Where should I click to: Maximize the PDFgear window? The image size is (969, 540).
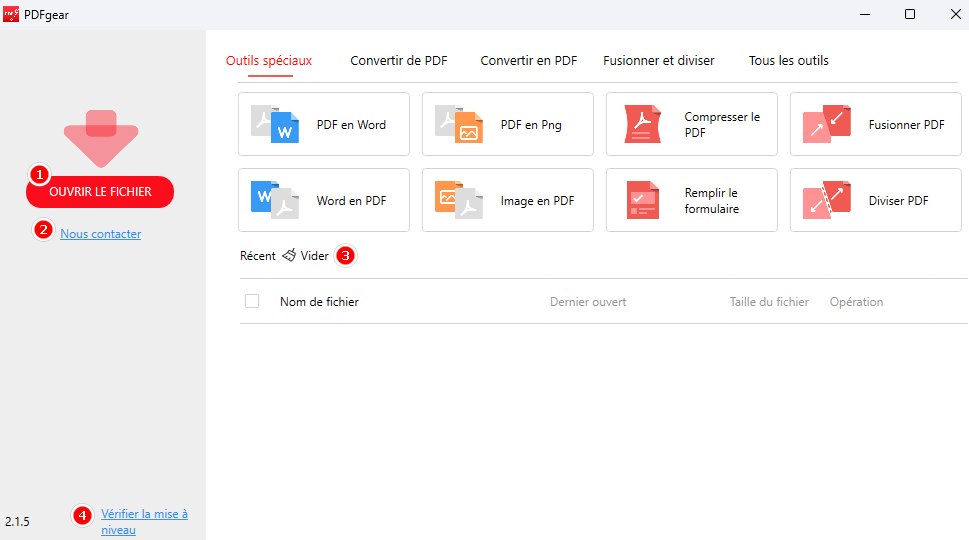point(910,14)
